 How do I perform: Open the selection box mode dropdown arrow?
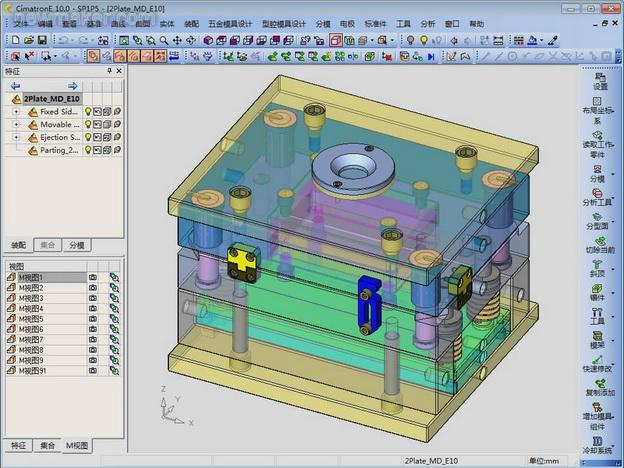coord(55,57)
